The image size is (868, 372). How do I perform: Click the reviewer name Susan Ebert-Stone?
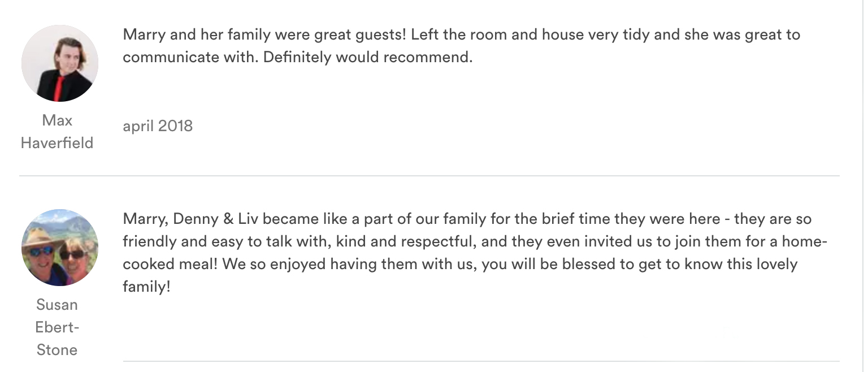tap(57, 327)
